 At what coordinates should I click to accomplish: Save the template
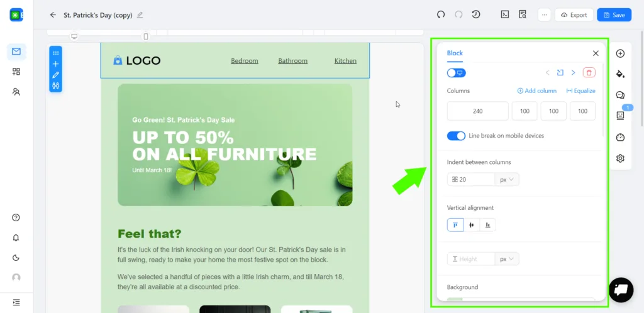pyautogui.click(x=614, y=14)
